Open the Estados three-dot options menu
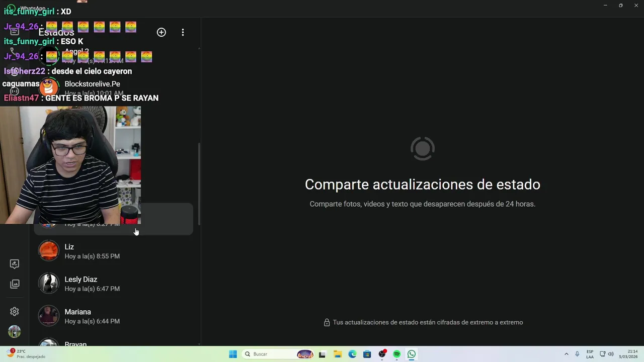The width and height of the screenshot is (644, 362). 183,32
